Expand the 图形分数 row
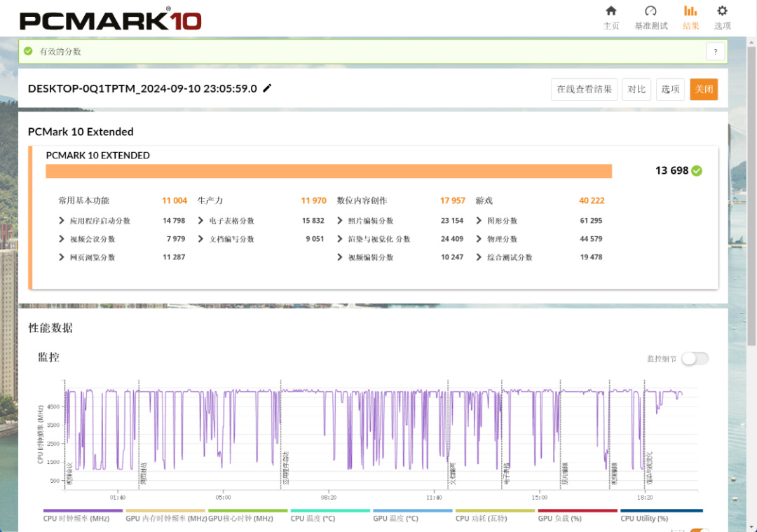The width and height of the screenshot is (757, 532). (479, 221)
